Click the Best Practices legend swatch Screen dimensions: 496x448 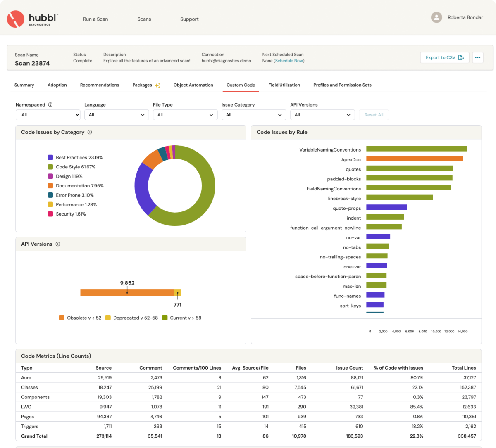pos(50,157)
